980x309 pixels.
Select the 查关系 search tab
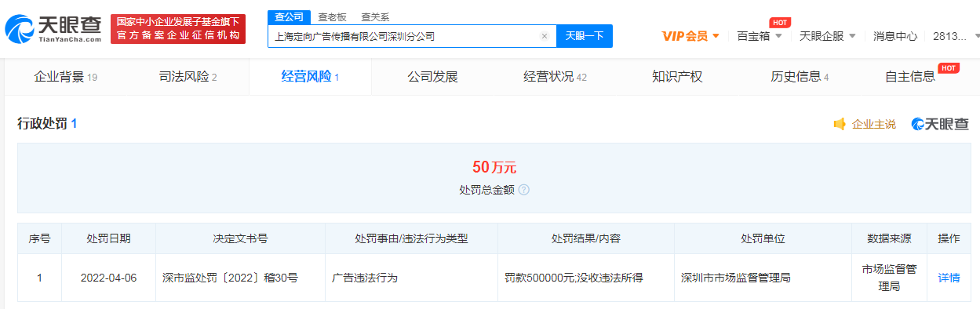pos(375,17)
